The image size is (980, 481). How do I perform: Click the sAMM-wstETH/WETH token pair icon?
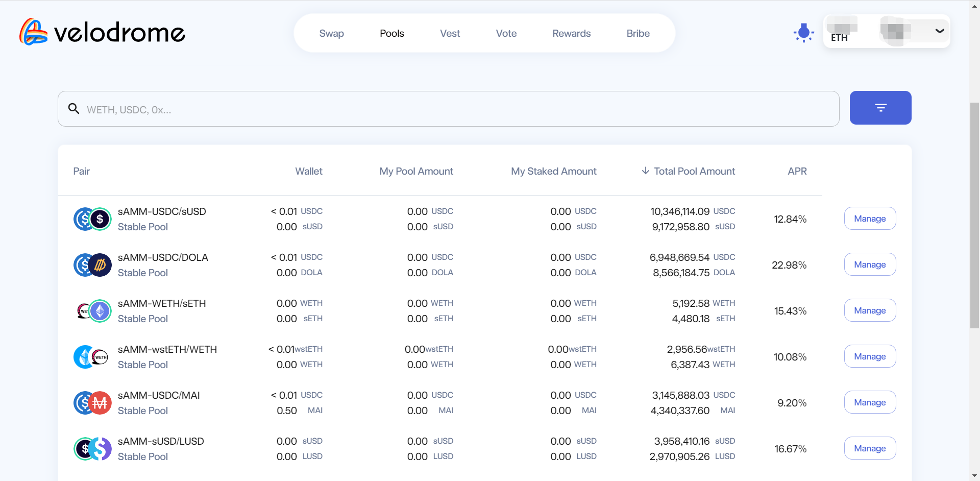click(x=91, y=357)
